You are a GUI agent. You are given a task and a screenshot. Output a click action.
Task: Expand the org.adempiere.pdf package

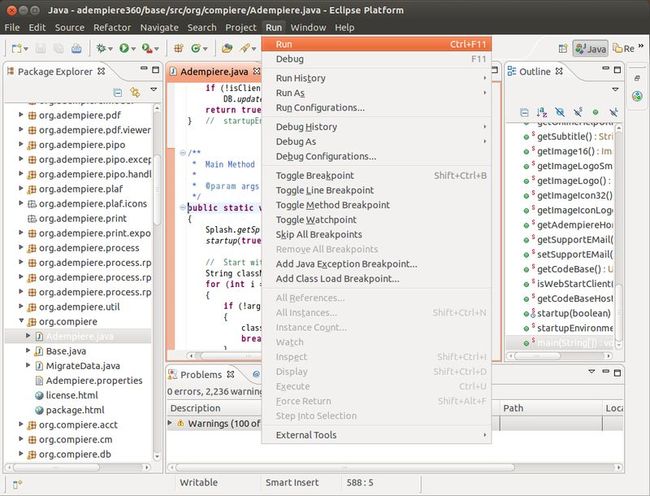click(x=21, y=114)
